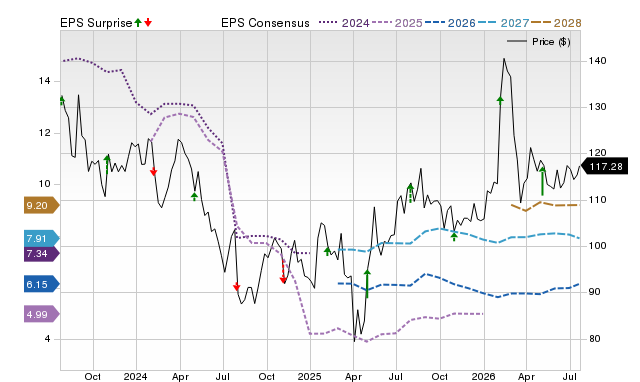Click the 2024 EPS consensus legend entry

(344, 23)
